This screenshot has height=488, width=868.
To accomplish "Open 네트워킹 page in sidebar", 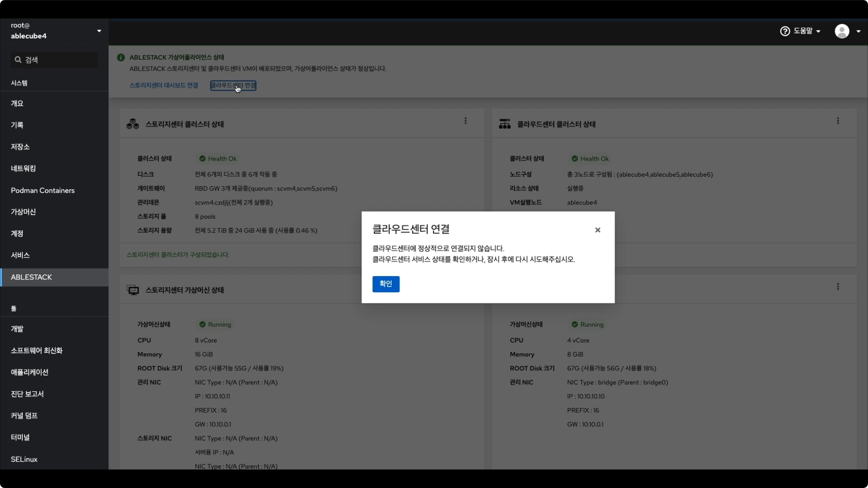I will click(x=54, y=168).
